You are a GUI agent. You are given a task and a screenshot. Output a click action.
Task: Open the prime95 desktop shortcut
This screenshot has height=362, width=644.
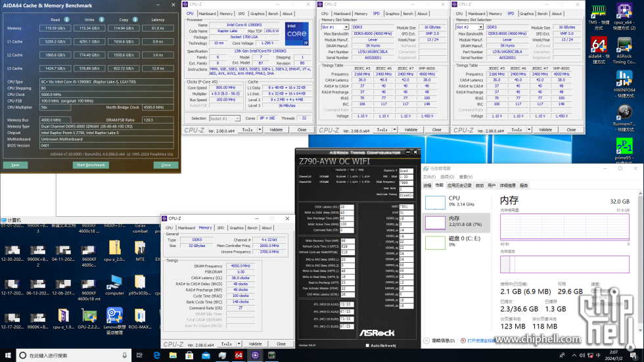point(624,152)
